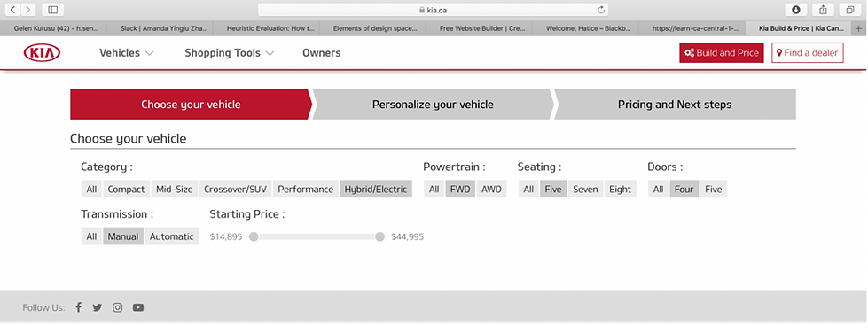
Task: Click the Find a dealer button
Action: point(808,53)
